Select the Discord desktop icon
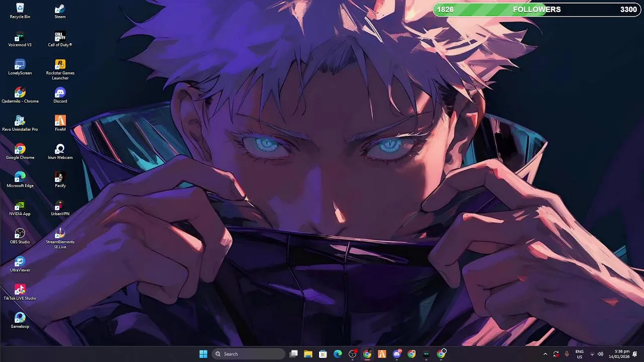 (x=60, y=96)
